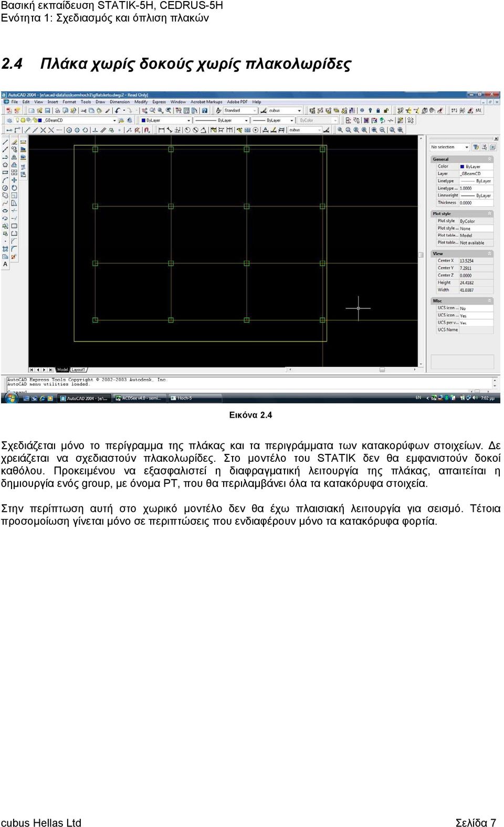Screen dimensions: 504x827
Task: Open the cubus dimension style dropdown
Action: (x=285, y=111)
